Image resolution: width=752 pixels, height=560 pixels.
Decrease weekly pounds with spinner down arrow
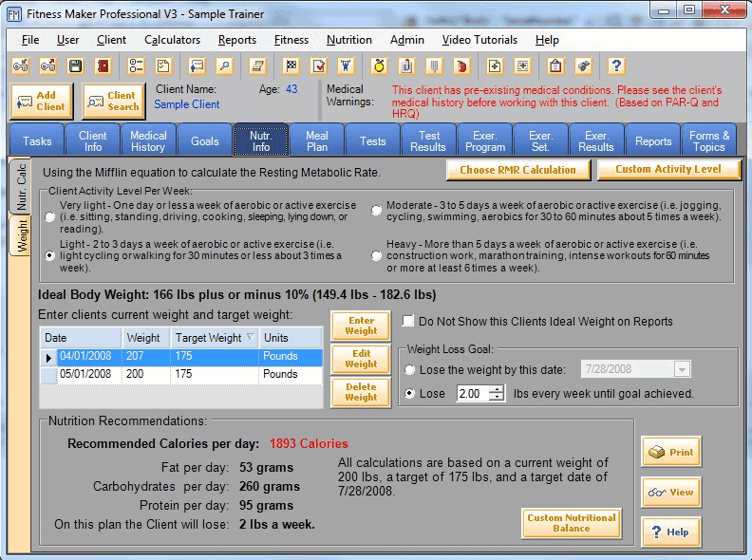pos(498,398)
